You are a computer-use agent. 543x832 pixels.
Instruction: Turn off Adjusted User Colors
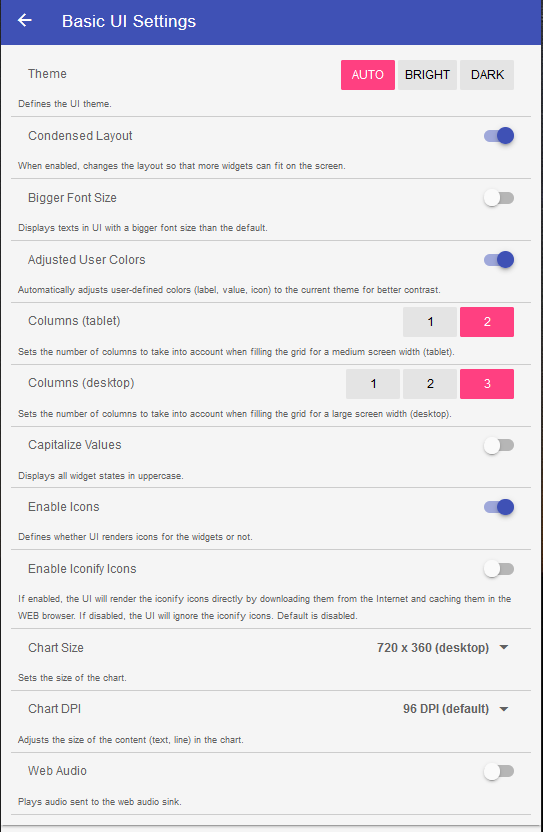pos(499,260)
